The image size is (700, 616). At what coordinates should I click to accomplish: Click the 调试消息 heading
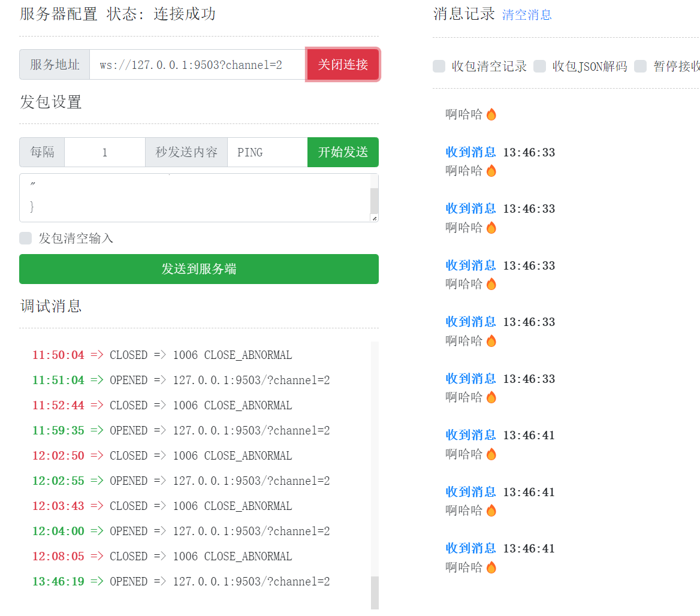click(50, 306)
